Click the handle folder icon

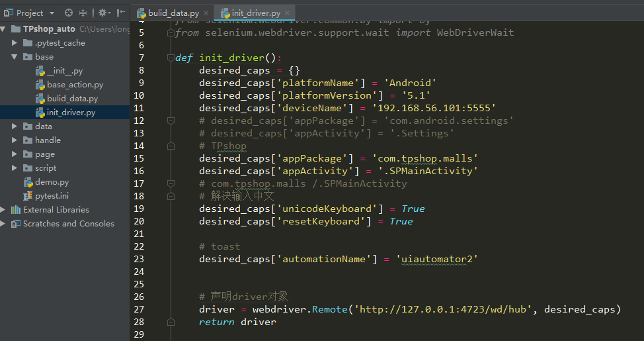28,140
